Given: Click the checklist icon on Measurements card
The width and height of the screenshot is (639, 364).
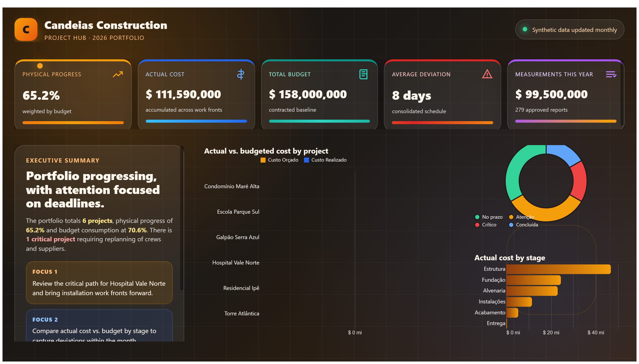Looking at the screenshot, I should point(611,74).
